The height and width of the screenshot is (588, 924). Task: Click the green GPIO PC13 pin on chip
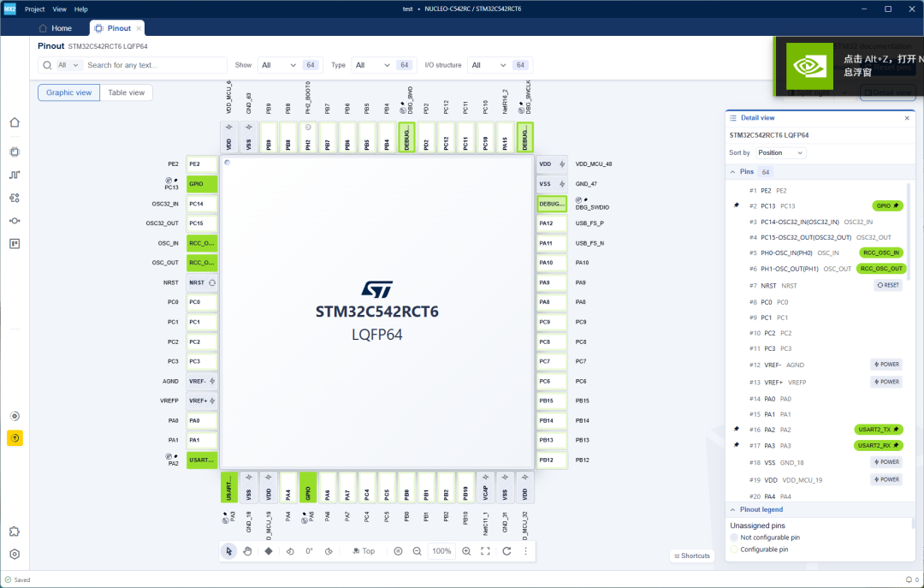[x=202, y=184]
